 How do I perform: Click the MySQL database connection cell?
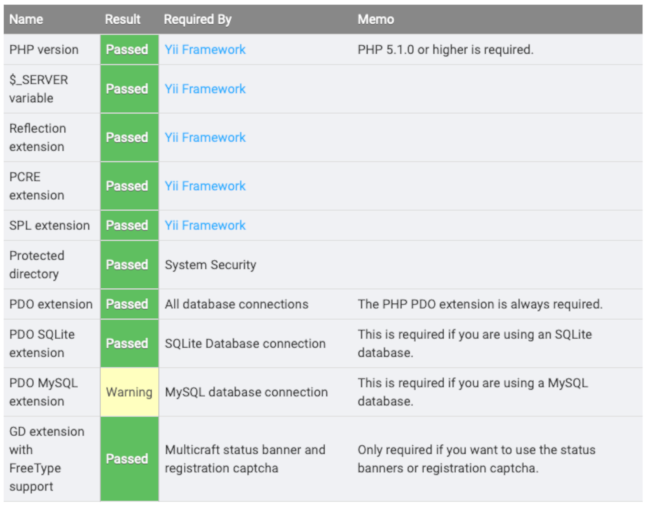[x=246, y=392]
